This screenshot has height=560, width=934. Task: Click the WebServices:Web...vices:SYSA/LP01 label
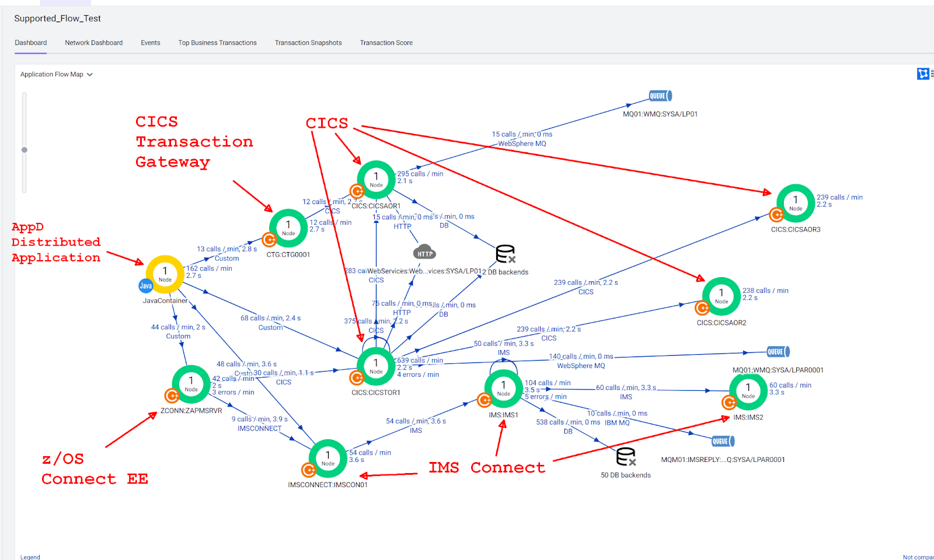[424, 271]
